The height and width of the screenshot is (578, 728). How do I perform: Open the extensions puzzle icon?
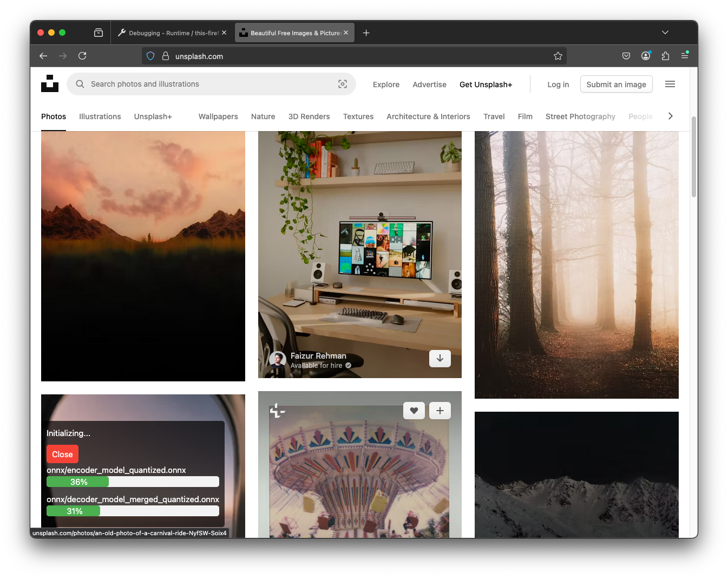665,56
